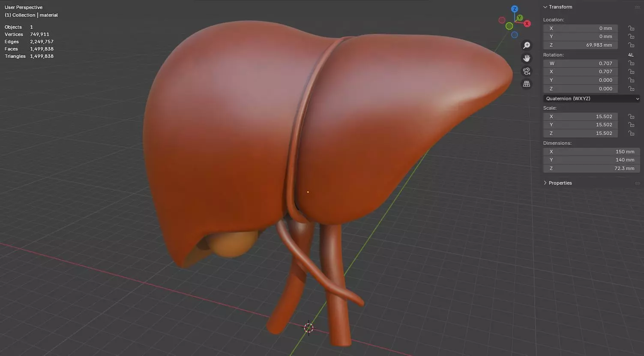Click the green Y axis labeled on gizmo

pyautogui.click(x=519, y=18)
